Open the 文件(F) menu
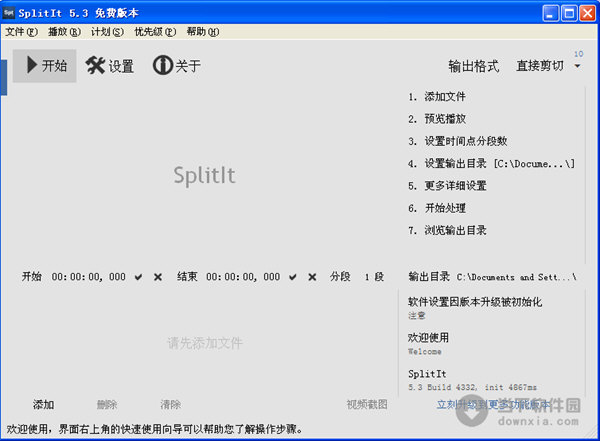 pos(21,32)
